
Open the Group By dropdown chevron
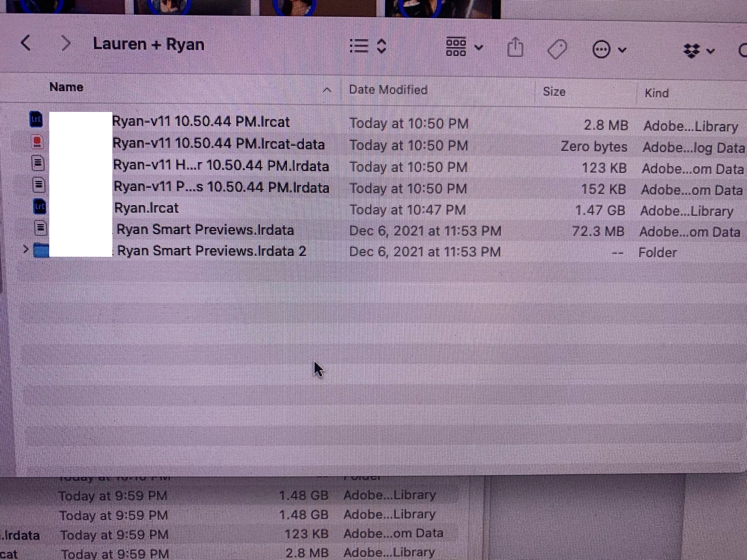click(479, 48)
